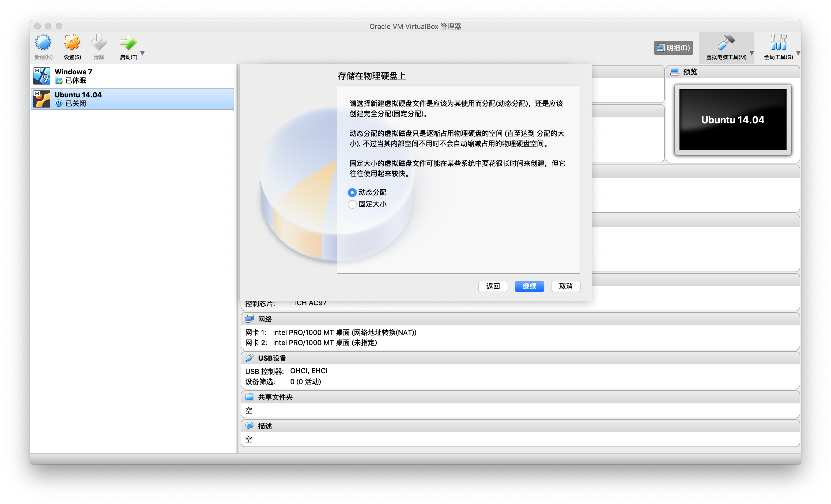Screen dimensions: 831x504
Task: Click the Ubuntu 14.04 preview thumbnail
Action: [733, 120]
